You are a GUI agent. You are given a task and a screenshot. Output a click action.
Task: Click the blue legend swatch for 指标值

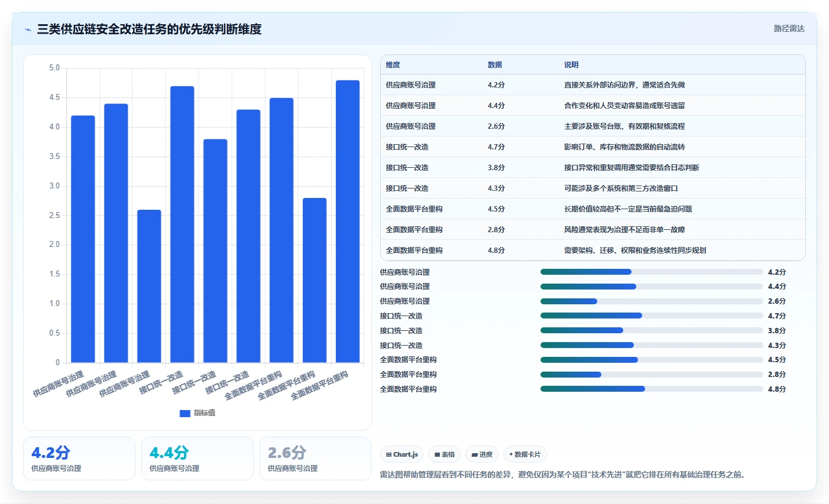pos(185,413)
